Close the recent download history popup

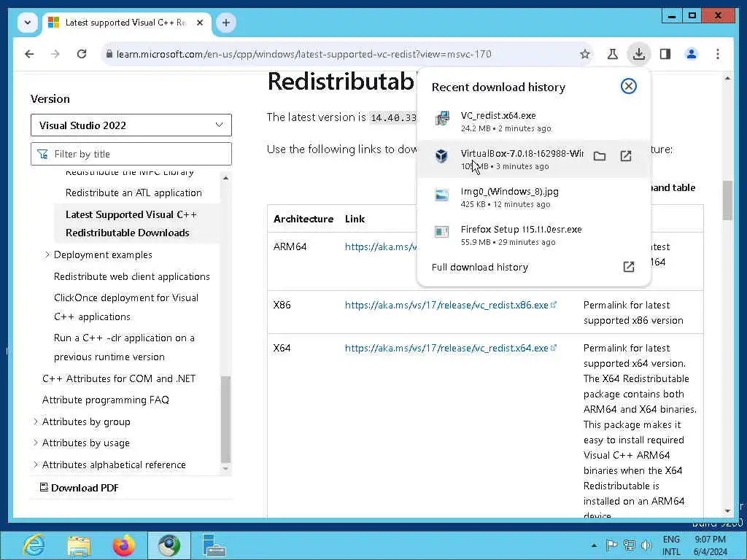628,86
